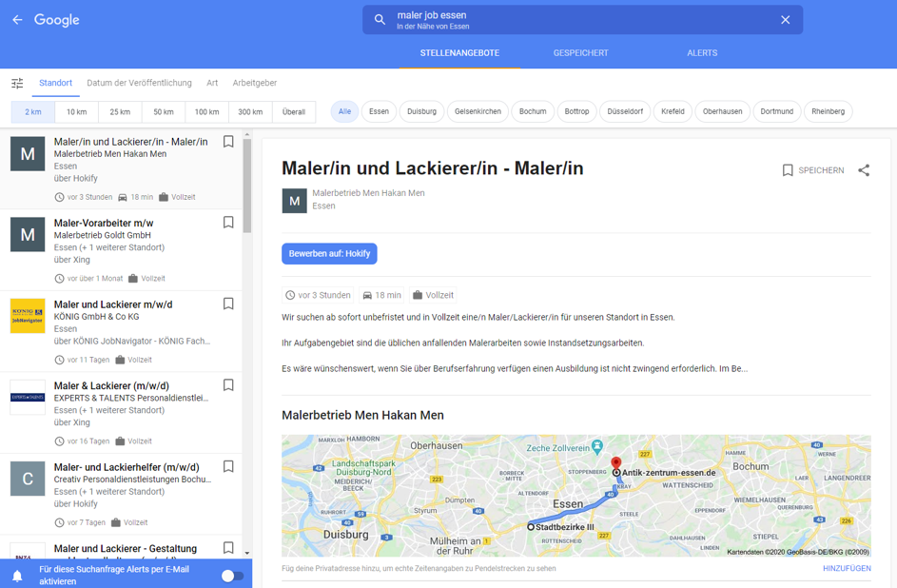Click the Google logo
Screen dimensions: 897x588
[57, 20]
